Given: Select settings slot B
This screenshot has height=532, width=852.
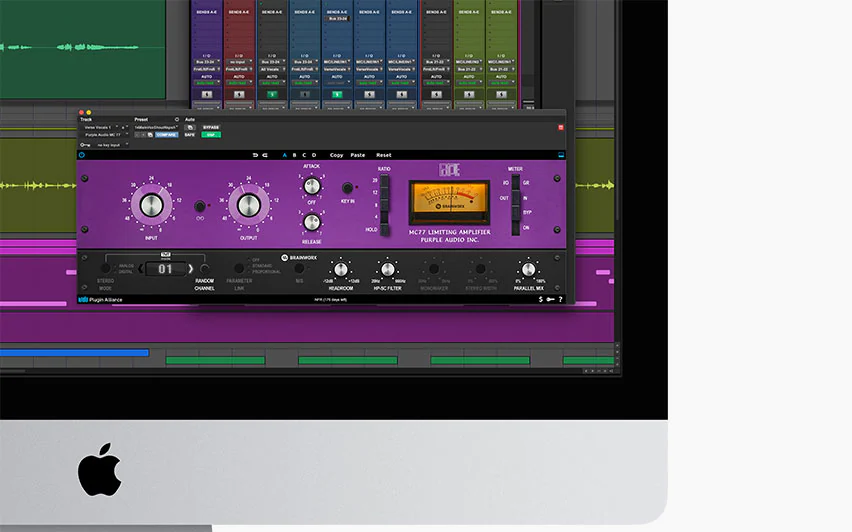Looking at the screenshot, I should click(x=295, y=155).
